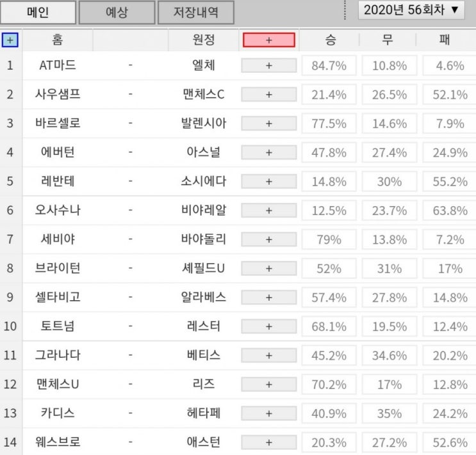This screenshot has width=476, height=455.
Task: Expand plus button for 오사수나 vs 비야레알
Action: coord(269,211)
